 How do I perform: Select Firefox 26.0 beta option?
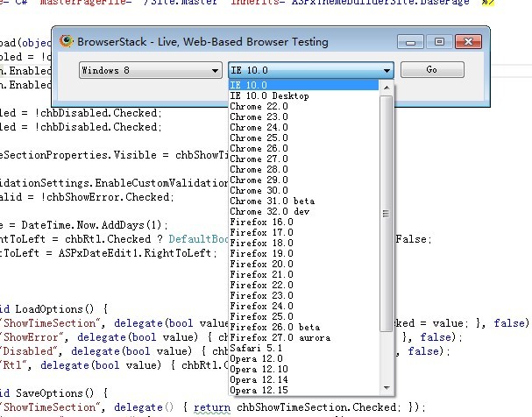click(303, 327)
